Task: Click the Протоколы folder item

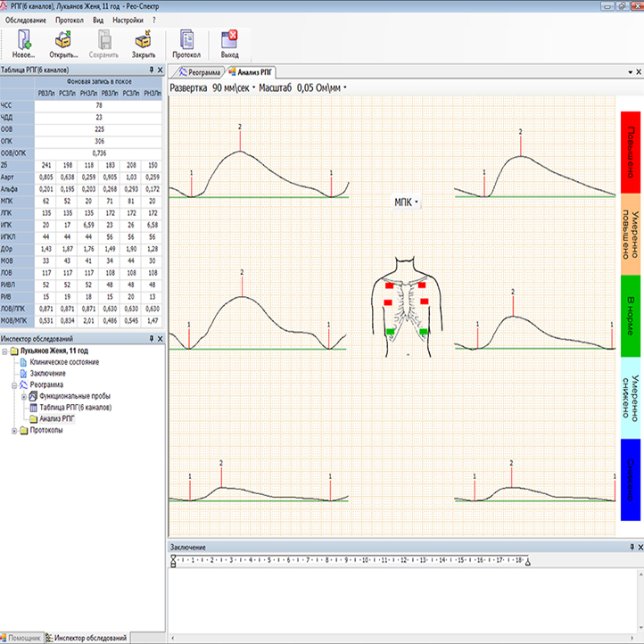Action: 46,430
